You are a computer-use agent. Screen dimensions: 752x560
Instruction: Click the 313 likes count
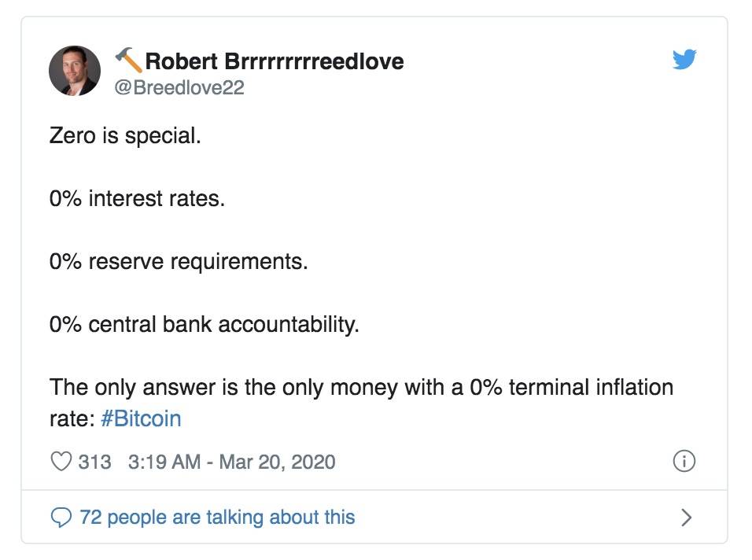pos(94,462)
